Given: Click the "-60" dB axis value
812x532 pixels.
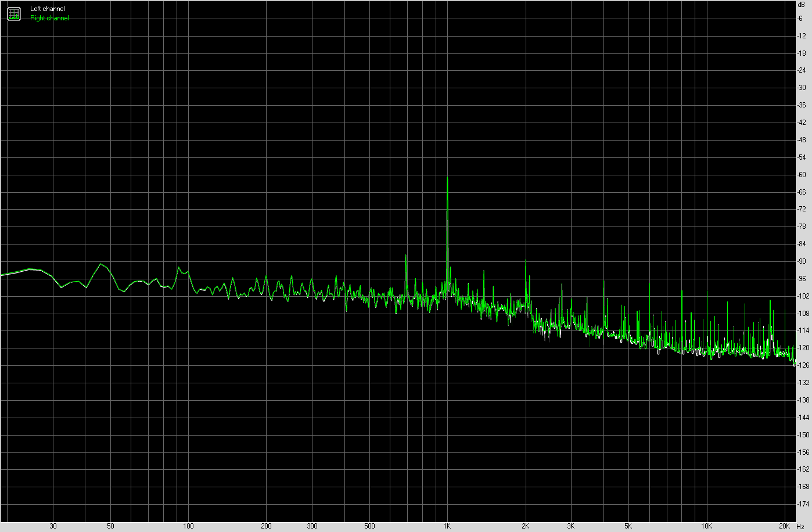Looking at the screenshot, I should click(802, 175).
